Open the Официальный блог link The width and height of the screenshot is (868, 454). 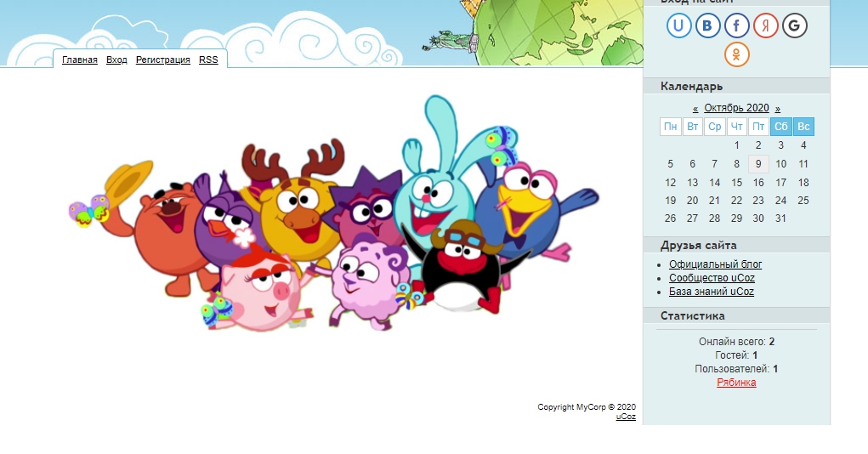point(715,264)
